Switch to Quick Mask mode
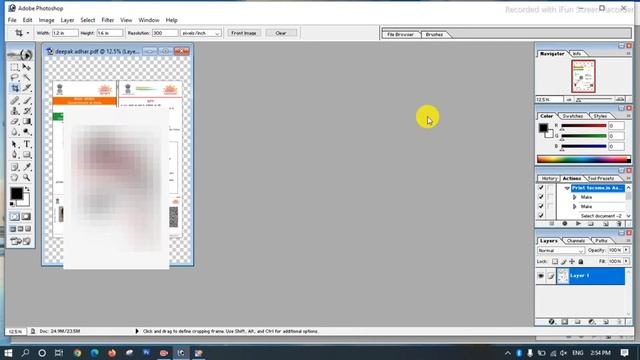 coord(26,217)
